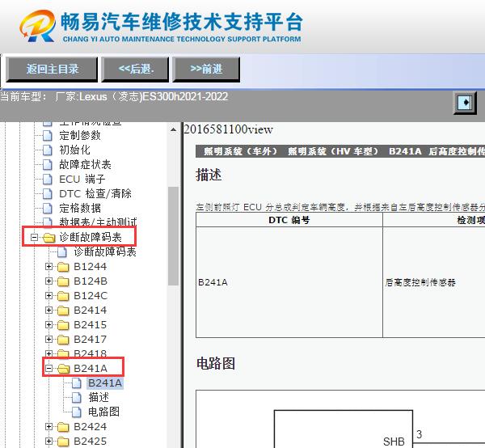The height and width of the screenshot is (448, 485).
Task: Select the B2417 folder icon
Action: tap(63, 340)
